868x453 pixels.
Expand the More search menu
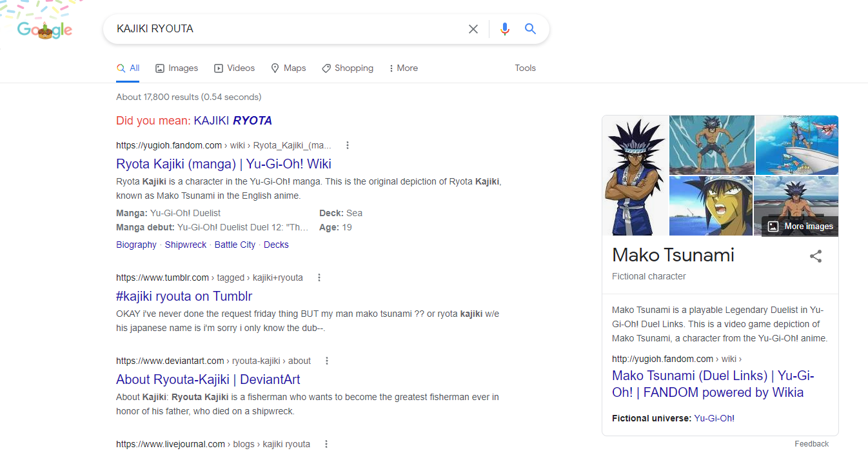[403, 68]
